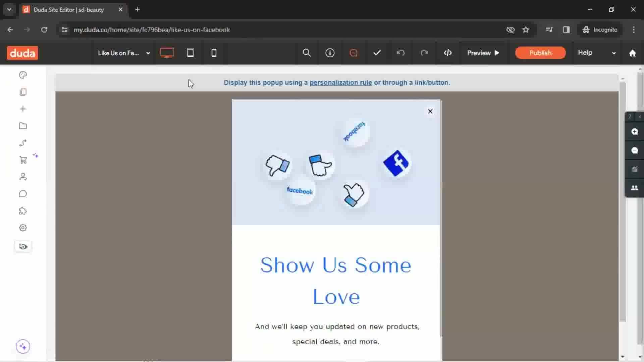Click the site information icon in address bar
The height and width of the screenshot is (362, 644).
(x=64, y=30)
